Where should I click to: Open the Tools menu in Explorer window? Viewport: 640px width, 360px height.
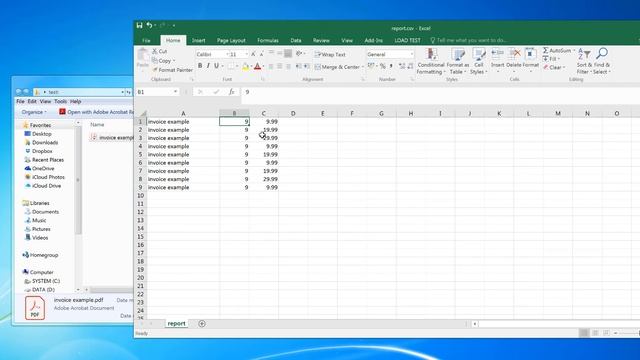(60, 101)
